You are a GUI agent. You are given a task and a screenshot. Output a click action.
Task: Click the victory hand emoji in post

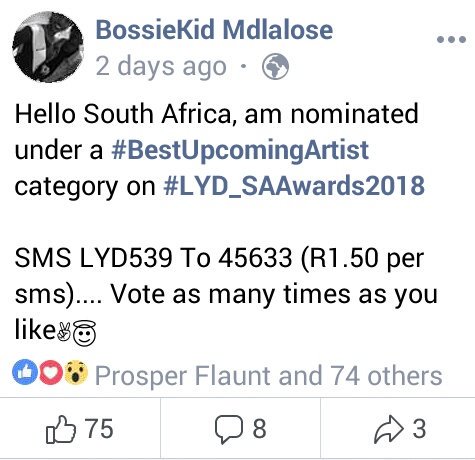pyautogui.click(x=64, y=332)
